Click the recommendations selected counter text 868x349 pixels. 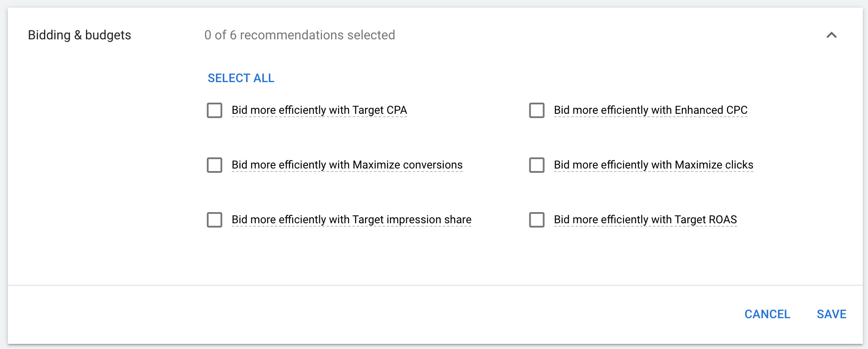pos(300,35)
